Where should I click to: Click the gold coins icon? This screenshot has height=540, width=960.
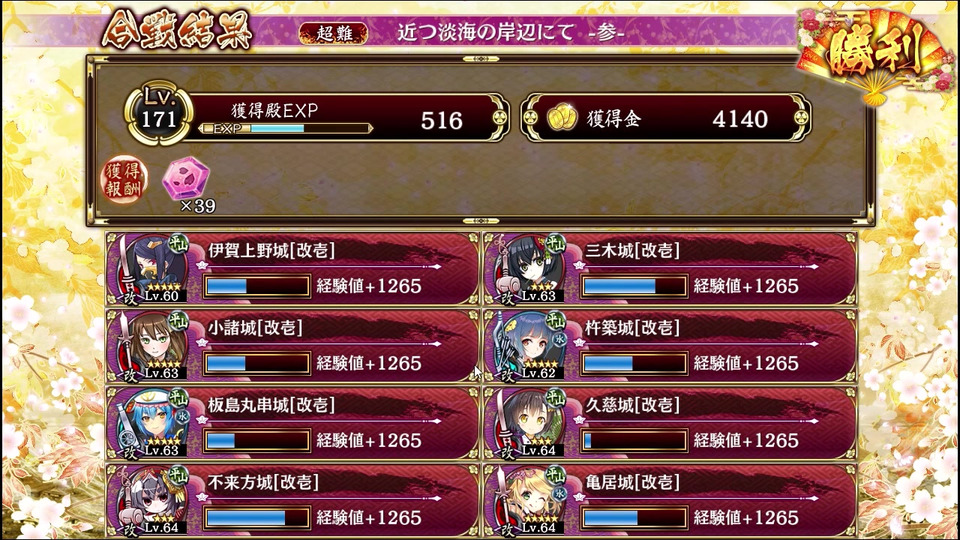tap(561, 118)
